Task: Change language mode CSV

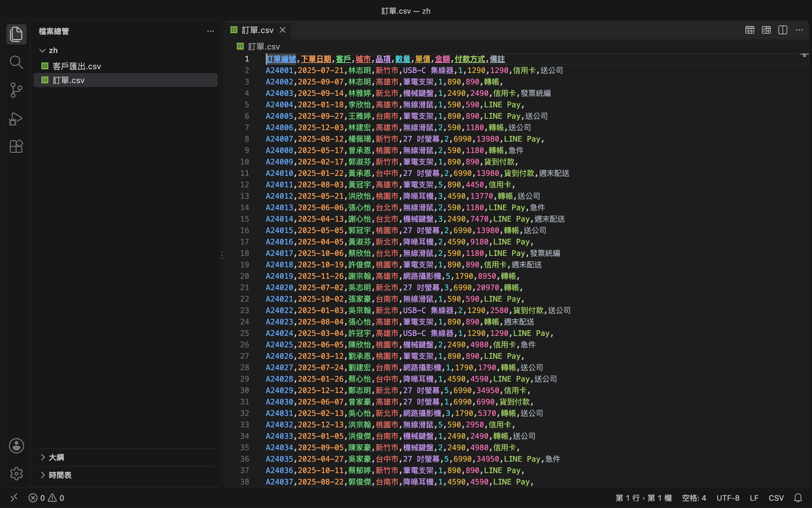Action: coord(776,498)
